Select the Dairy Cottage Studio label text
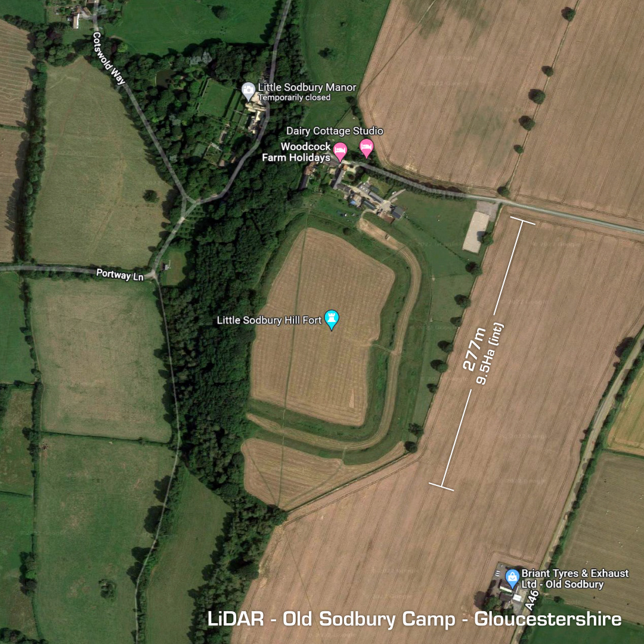 335,131
